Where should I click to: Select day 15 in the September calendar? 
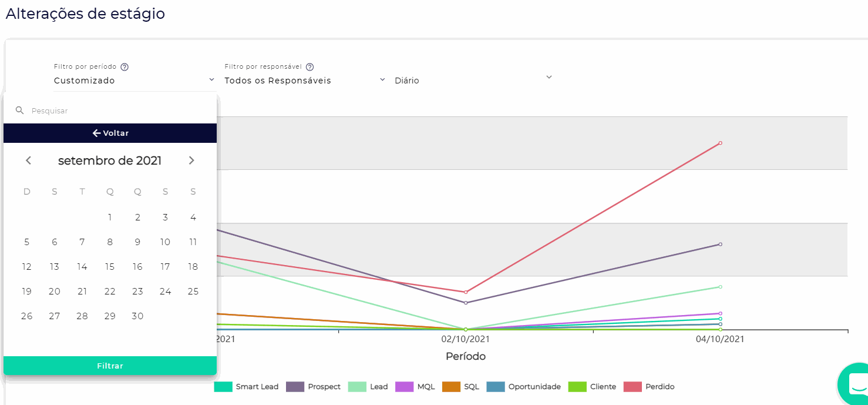pyautogui.click(x=110, y=267)
